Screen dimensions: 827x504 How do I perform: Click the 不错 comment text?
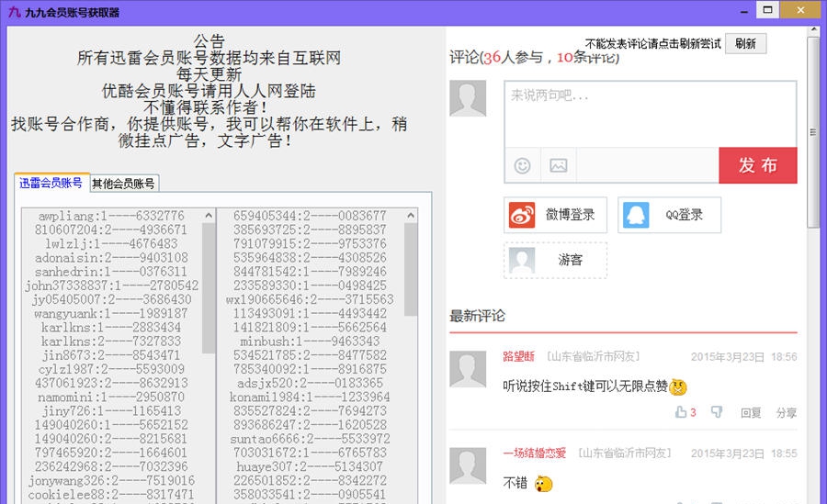click(515, 483)
